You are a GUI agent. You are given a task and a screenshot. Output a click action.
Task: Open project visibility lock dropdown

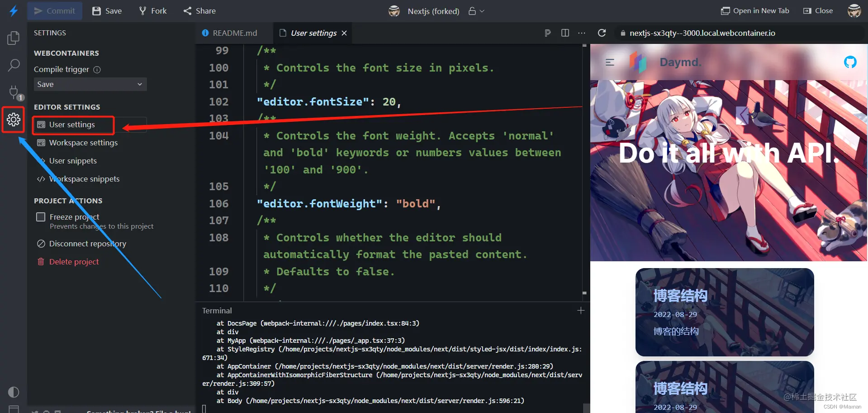pos(476,11)
